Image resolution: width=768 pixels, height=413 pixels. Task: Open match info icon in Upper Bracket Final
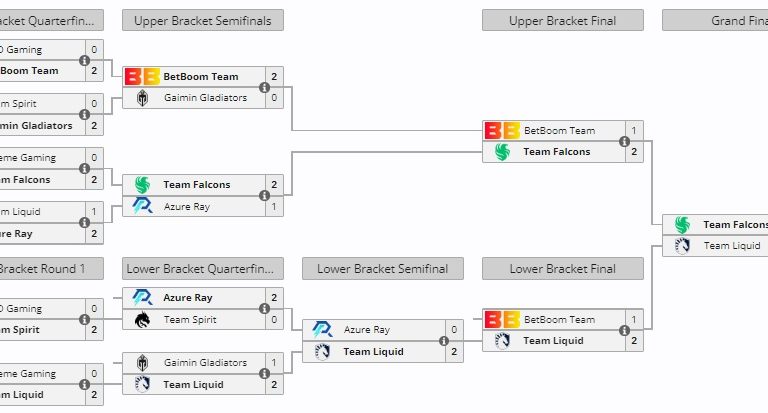point(624,141)
